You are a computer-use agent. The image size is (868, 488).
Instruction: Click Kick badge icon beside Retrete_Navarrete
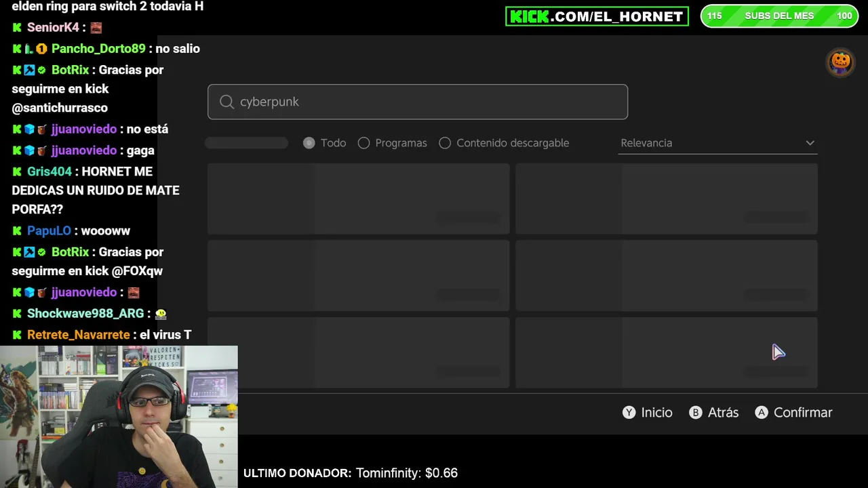[17, 335]
